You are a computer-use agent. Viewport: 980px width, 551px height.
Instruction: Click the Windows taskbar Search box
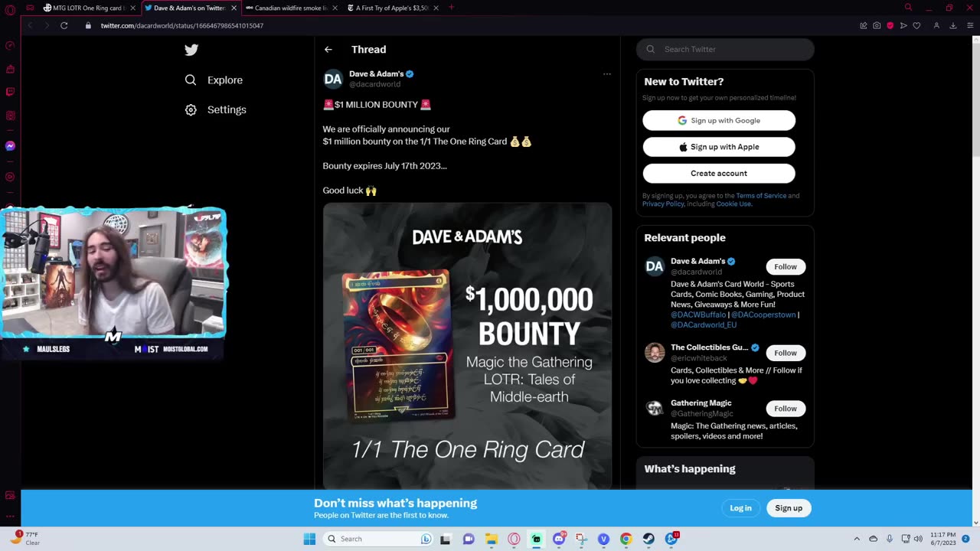click(377, 539)
